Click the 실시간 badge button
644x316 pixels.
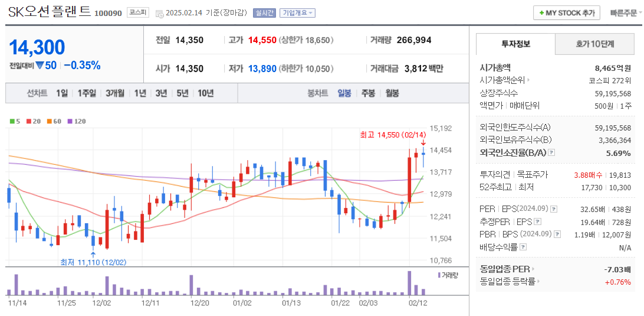(x=264, y=13)
